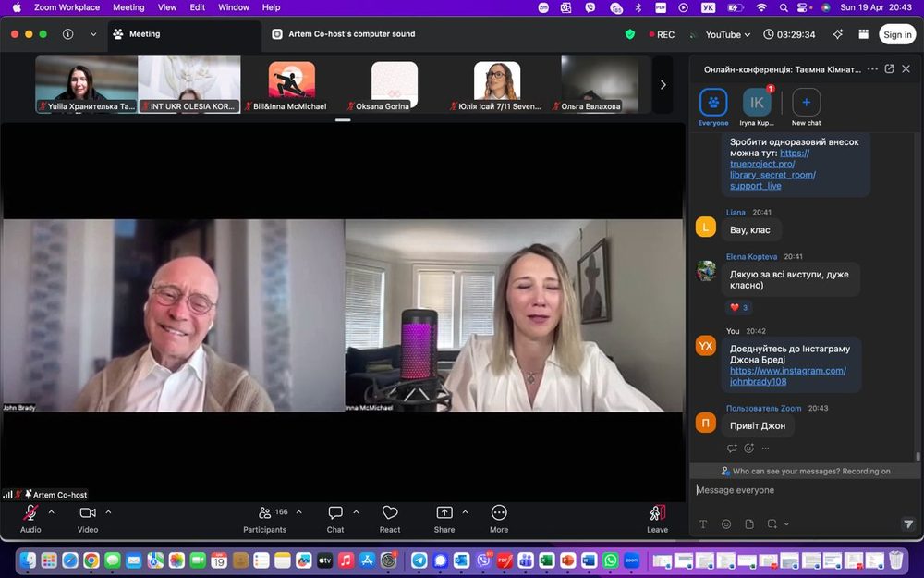
Task: Toggle the Participants panel
Action: pos(265,519)
